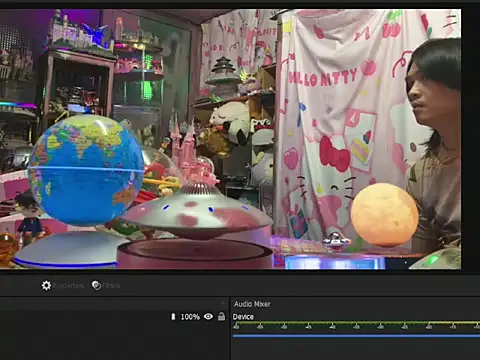Image resolution: width=480 pixels, height=360 pixels.
Task: Click the Hello Kitty curtain text in preview
Action: pos(323,78)
